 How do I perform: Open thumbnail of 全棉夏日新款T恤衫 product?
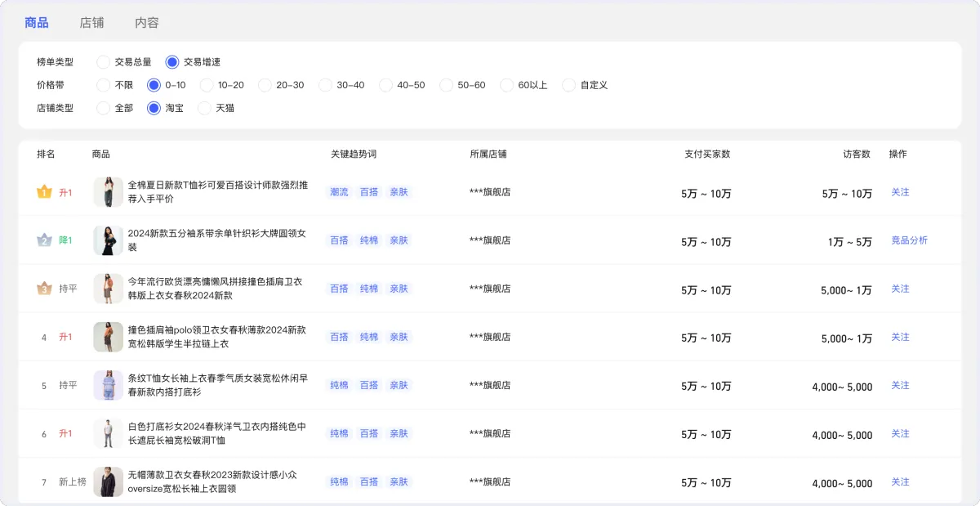pos(109,192)
